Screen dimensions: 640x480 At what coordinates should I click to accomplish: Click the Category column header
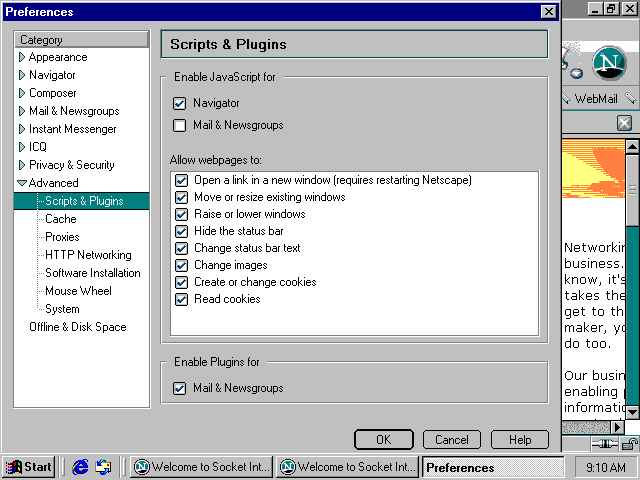[82, 40]
